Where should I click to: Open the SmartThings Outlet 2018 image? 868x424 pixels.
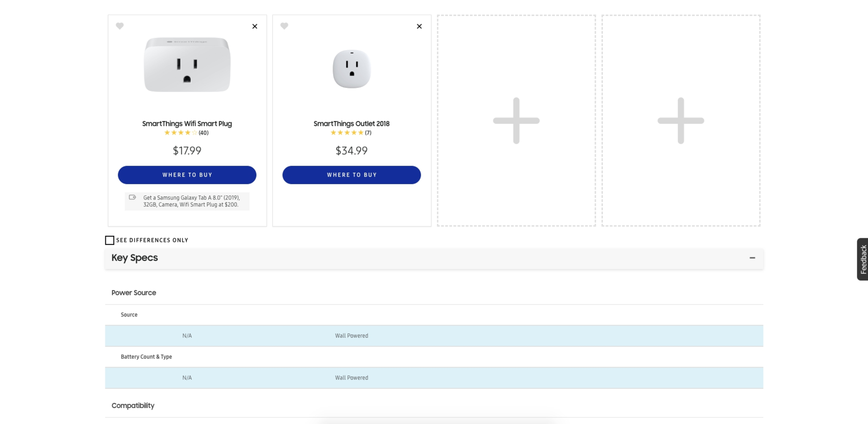(x=352, y=69)
